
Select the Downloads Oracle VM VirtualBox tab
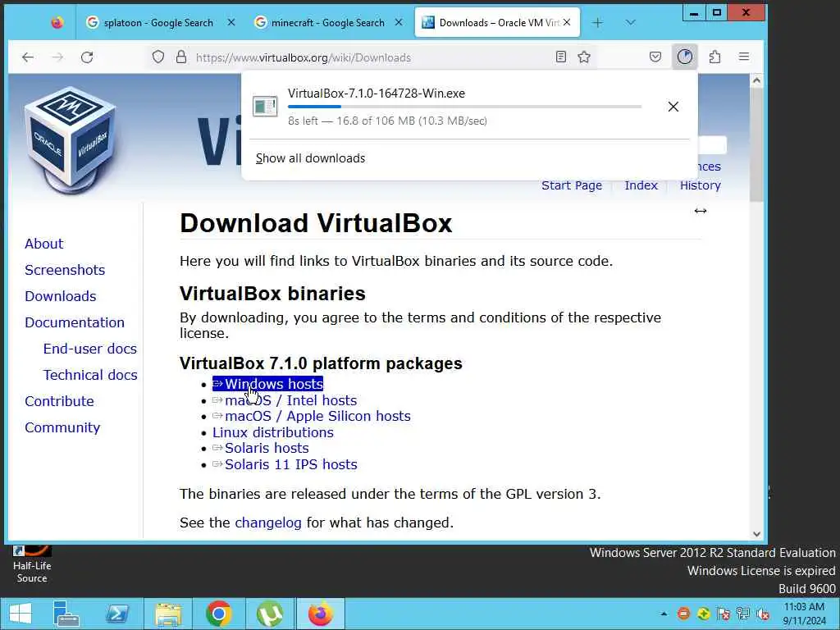(x=497, y=22)
